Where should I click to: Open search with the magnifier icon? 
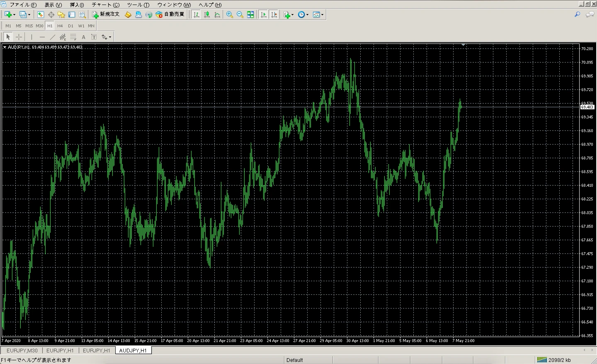(x=577, y=14)
